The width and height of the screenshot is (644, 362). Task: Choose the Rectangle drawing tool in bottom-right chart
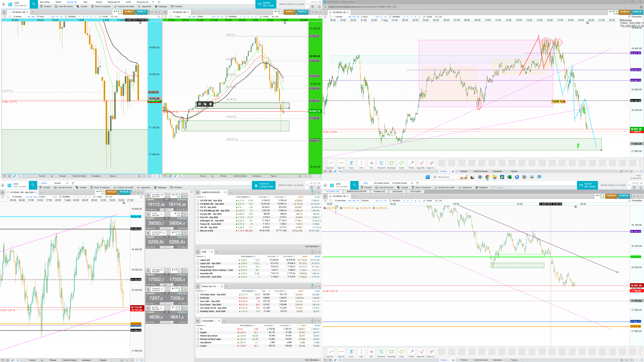pyautogui.click(x=391, y=352)
